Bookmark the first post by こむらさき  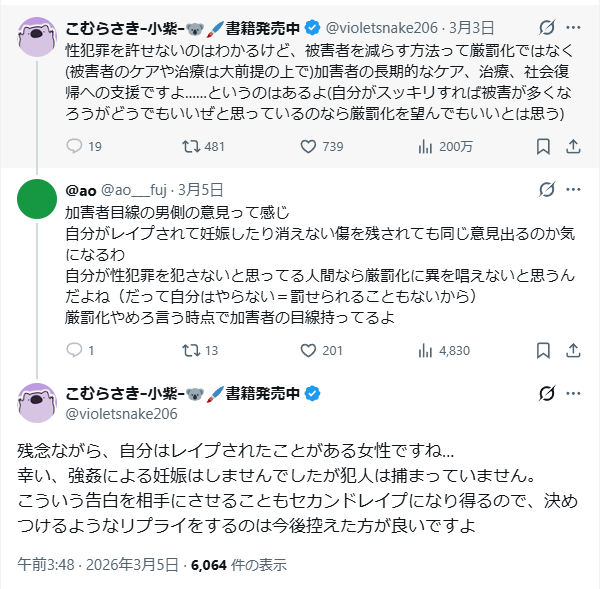click(x=542, y=146)
